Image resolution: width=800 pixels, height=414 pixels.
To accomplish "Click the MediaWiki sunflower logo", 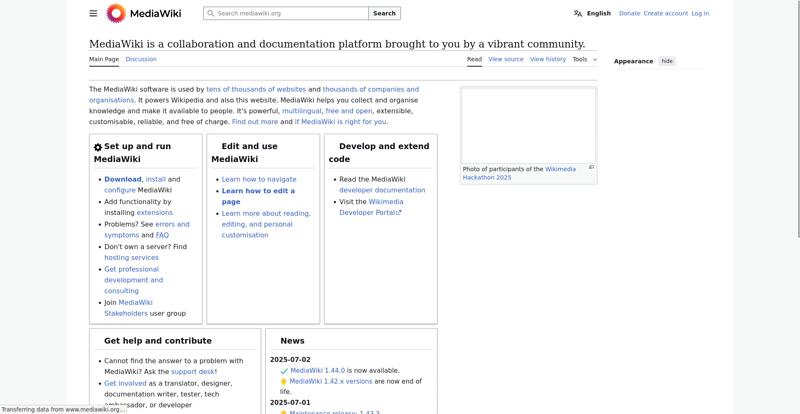I will [116, 13].
